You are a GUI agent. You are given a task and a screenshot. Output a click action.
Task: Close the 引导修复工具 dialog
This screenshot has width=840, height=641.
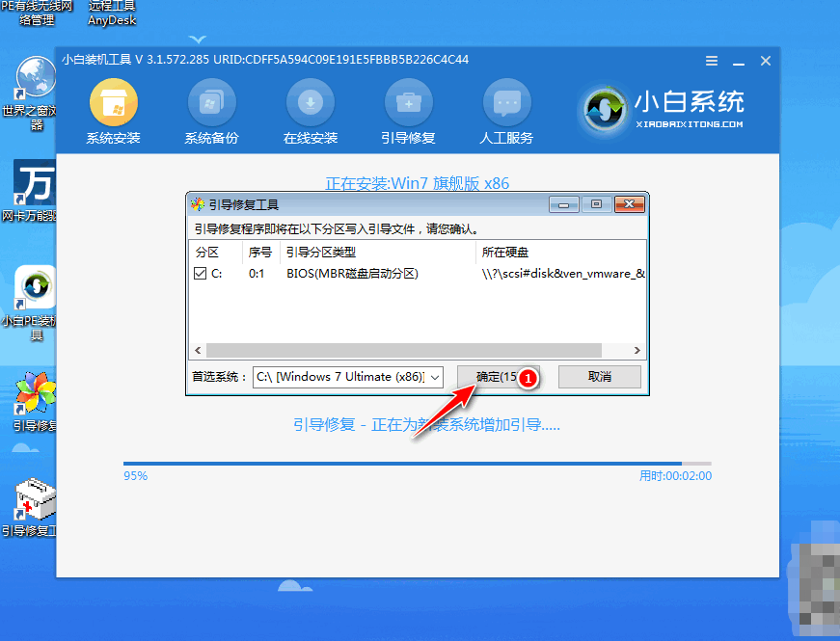click(x=630, y=204)
